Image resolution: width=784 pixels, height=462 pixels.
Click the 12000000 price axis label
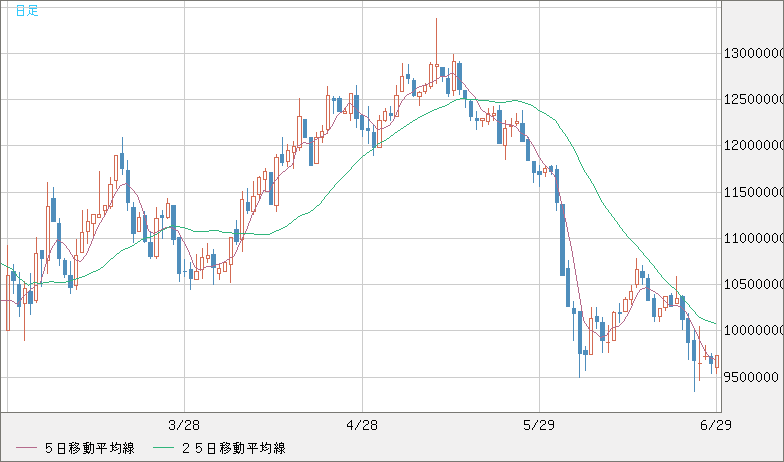point(754,146)
